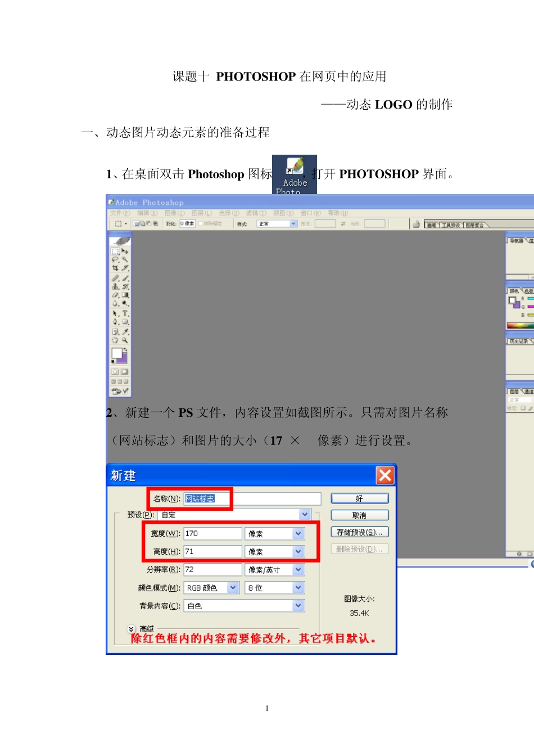Click Jump to ImageReady button in toolbox
Screen dimensions: 534x756
click(x=120, y=391)
